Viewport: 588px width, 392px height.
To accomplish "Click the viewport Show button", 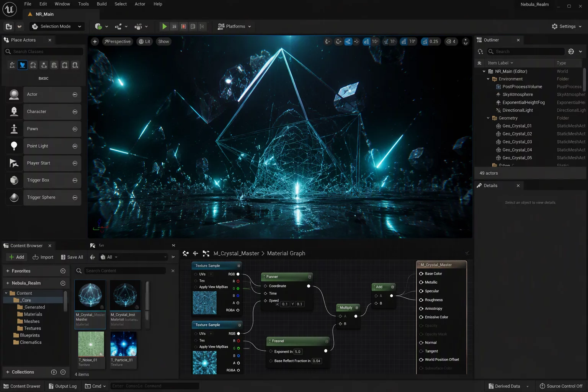I will coord(163,41).
